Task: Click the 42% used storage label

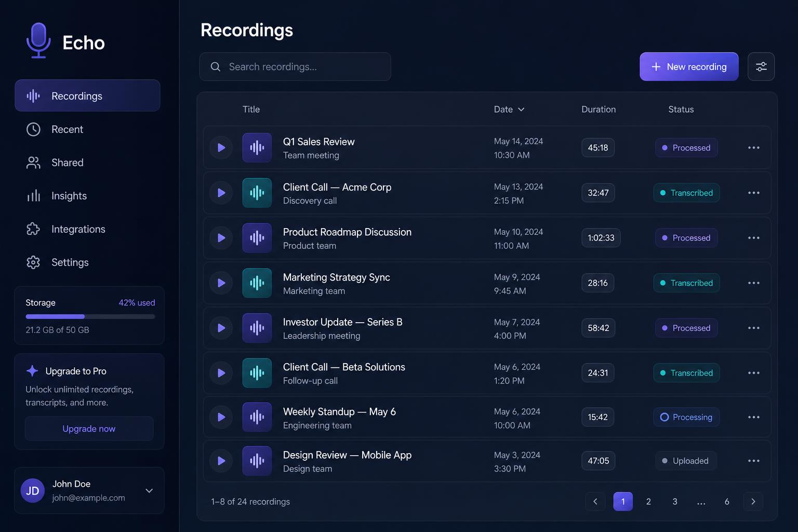Action: pos(137,302)
